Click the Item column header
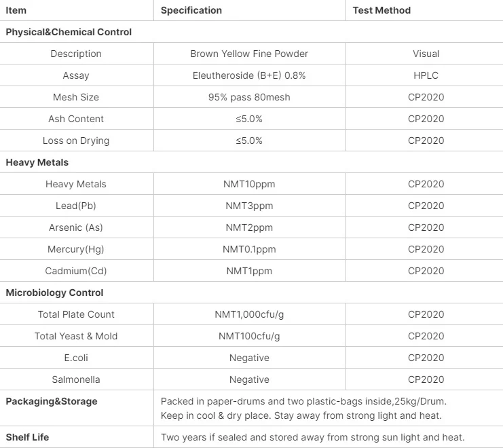 coord(16,10)
